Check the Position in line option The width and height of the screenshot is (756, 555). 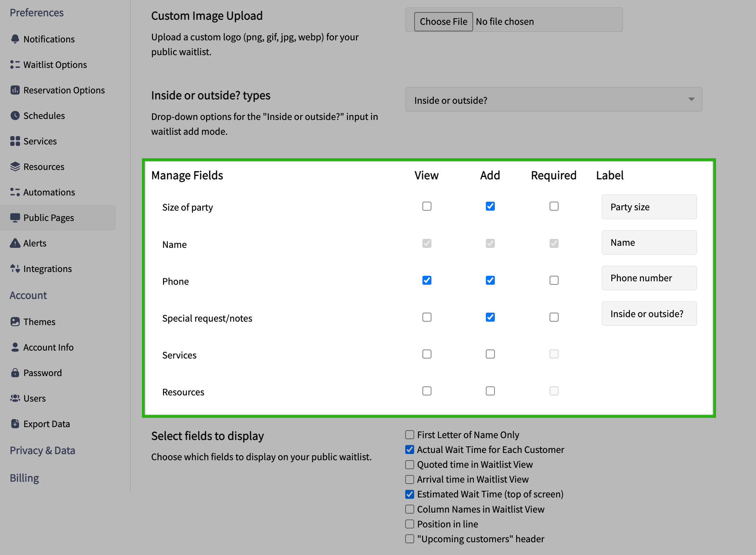pyautogui.click(x=409, y=524)
